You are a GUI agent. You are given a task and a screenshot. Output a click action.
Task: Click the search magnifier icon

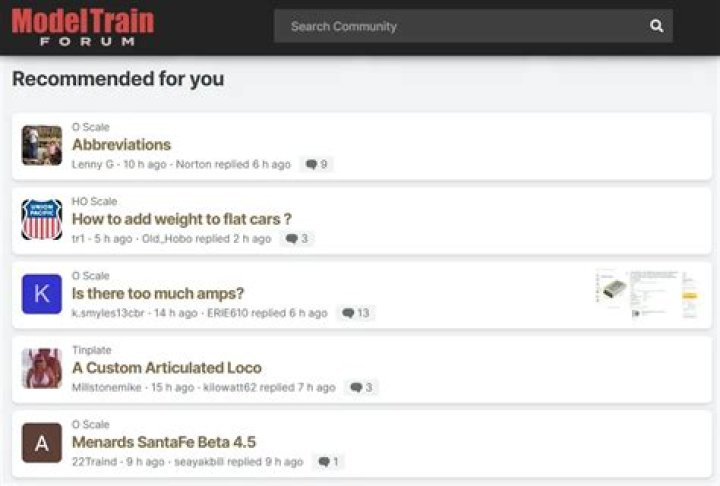656,26
